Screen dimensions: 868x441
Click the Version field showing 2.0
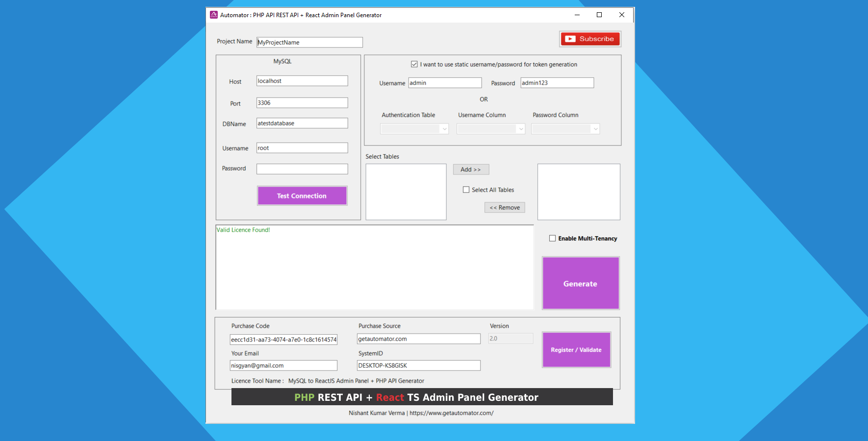click(x=511, y=339)
